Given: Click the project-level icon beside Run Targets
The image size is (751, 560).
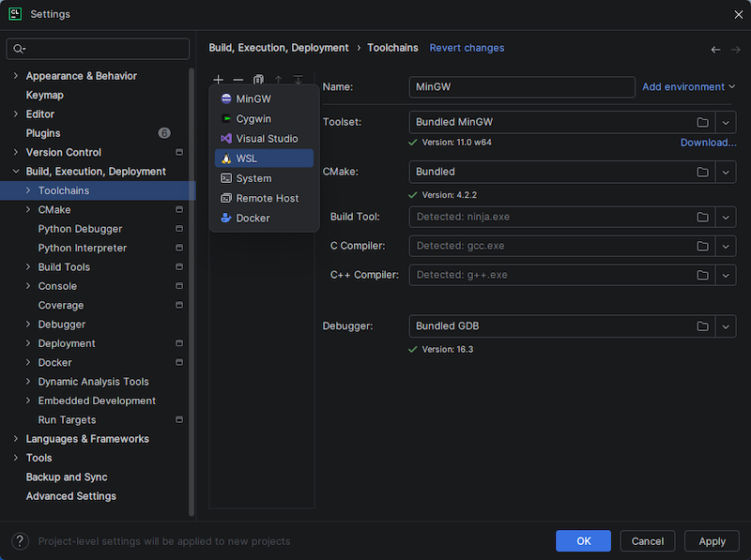Looking at the screenshot, I should [x=179, y=419].
